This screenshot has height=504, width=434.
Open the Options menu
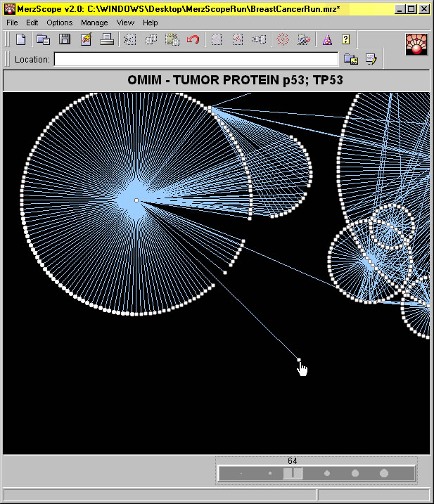point(59,22)
